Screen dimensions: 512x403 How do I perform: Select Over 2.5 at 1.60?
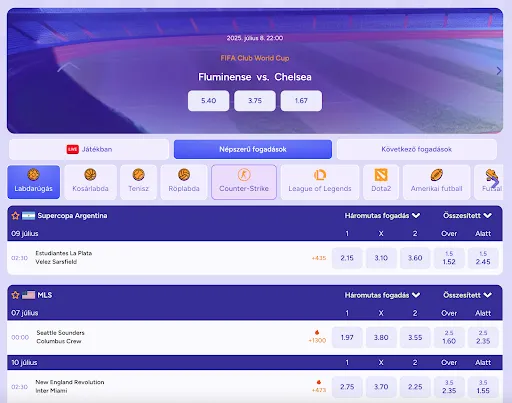(x=449, y=337)
